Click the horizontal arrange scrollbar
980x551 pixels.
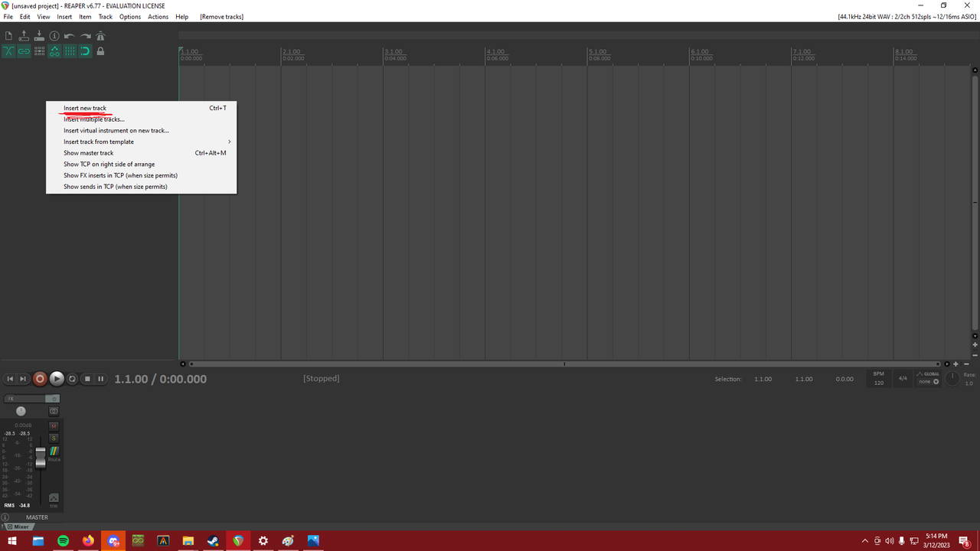click(564, 364)
